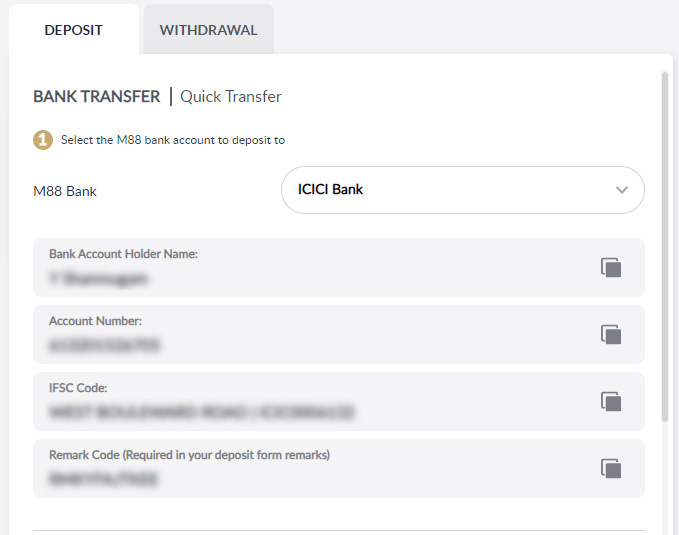The width and height of the screenshot is (679, 535).
Task: Copy the bank account holder name
Action: point(611,267)
